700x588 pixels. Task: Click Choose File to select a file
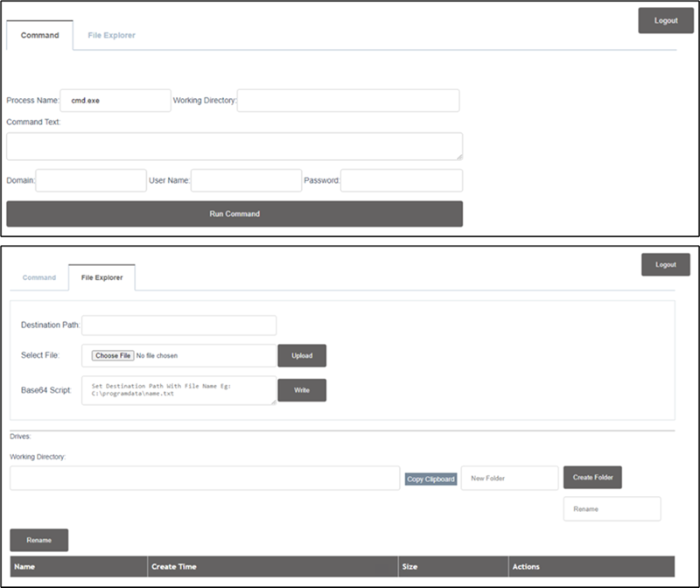(x=114, y=355)
